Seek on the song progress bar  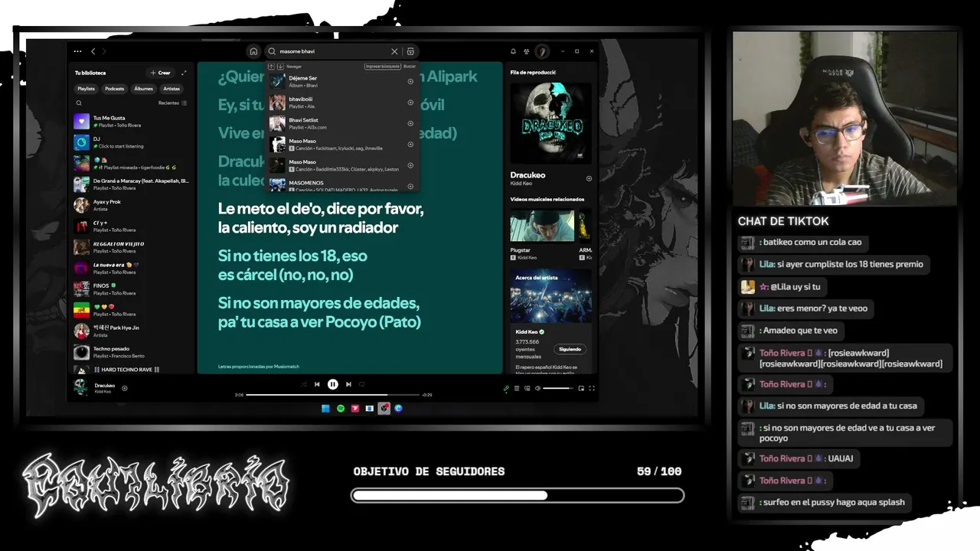pyautogui.click(x=333, y=395)
